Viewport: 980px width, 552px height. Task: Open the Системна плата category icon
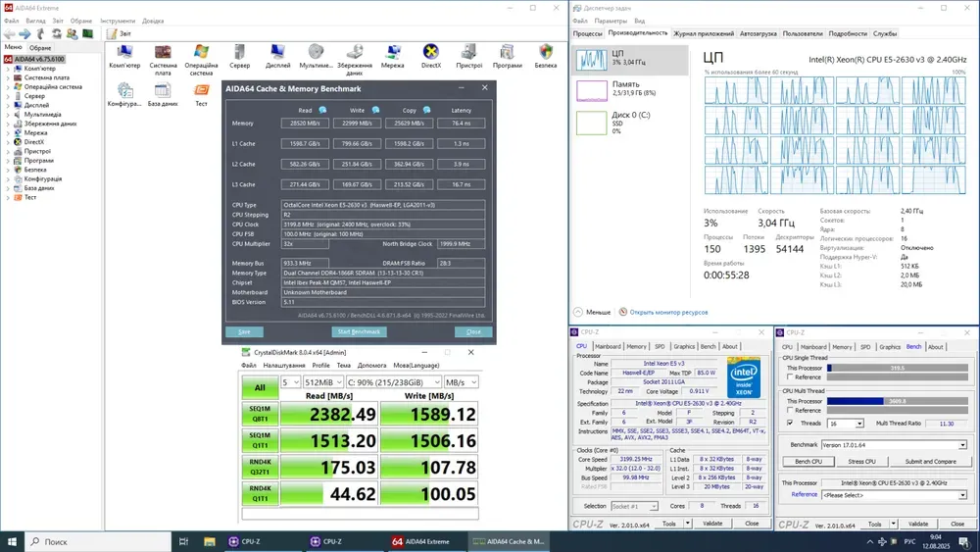[164, 53]
